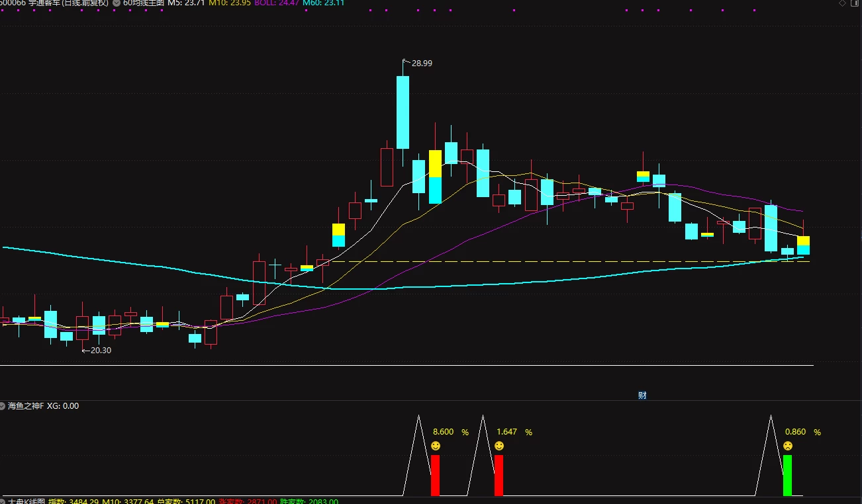Click the 60均线主图 indicator label
This screenshot has width=862, height=504.
click(x=143, y=3)
